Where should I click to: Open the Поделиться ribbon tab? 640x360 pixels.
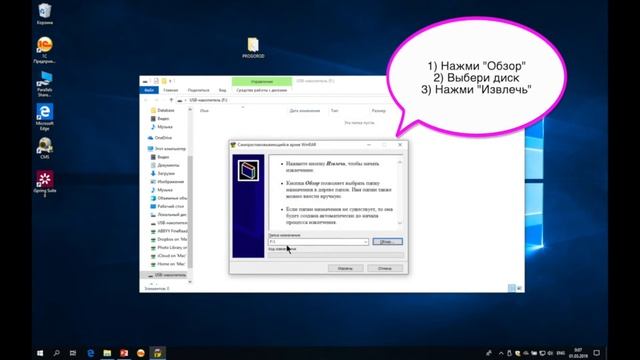pos(199,90)
